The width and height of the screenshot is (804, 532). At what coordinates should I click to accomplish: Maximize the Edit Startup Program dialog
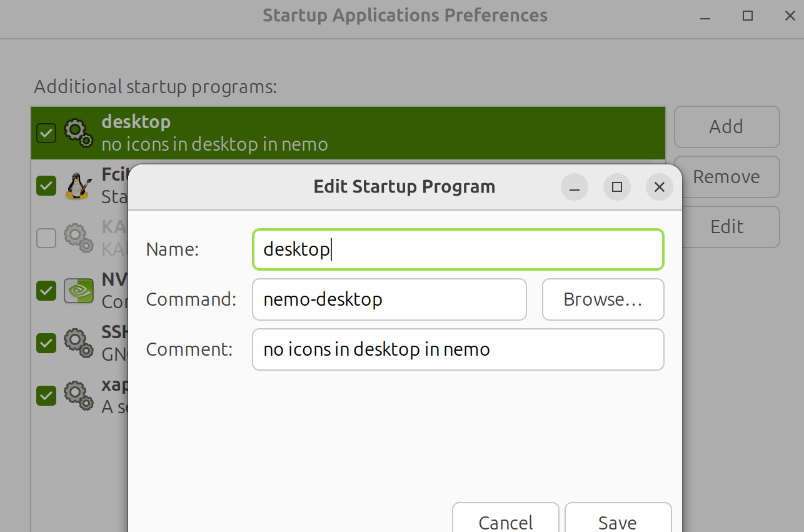(617, 187)
